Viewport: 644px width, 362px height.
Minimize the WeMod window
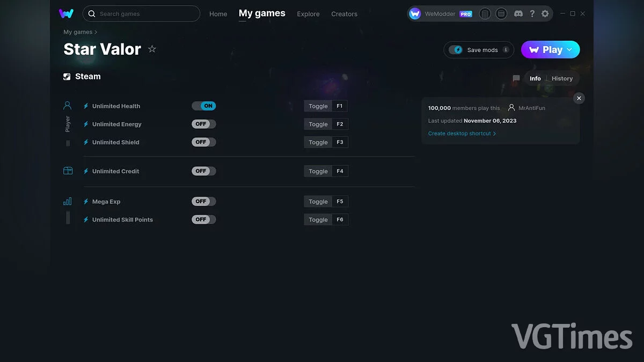(562, 13)
